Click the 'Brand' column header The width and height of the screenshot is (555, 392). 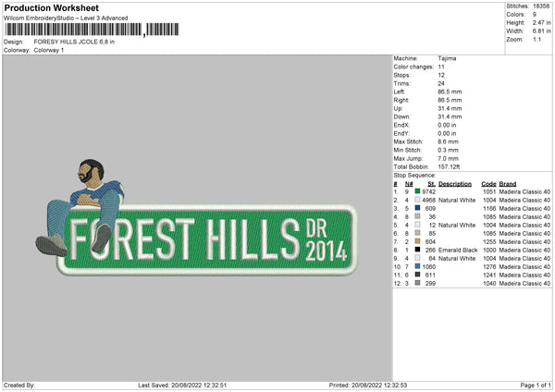(508, 184)
